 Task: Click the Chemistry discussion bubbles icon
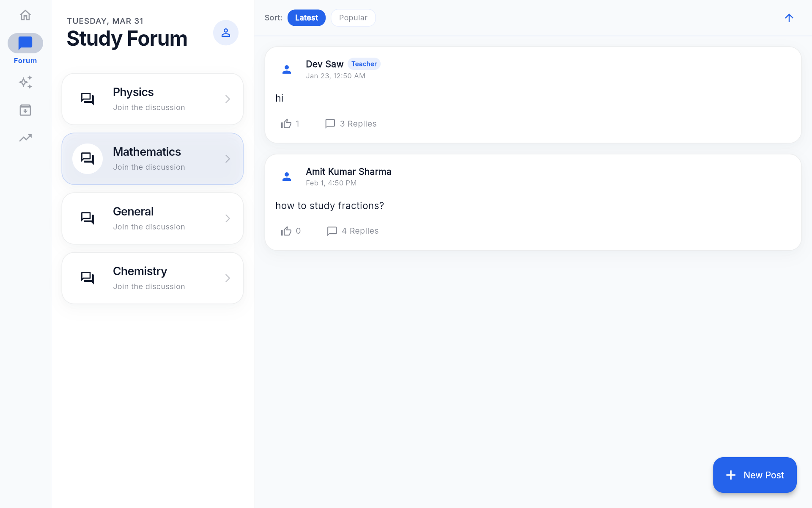click(88, 278)
